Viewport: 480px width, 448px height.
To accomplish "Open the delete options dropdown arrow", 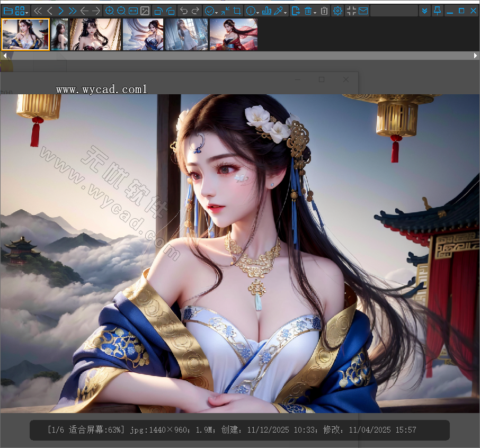I will coord(315,11).
